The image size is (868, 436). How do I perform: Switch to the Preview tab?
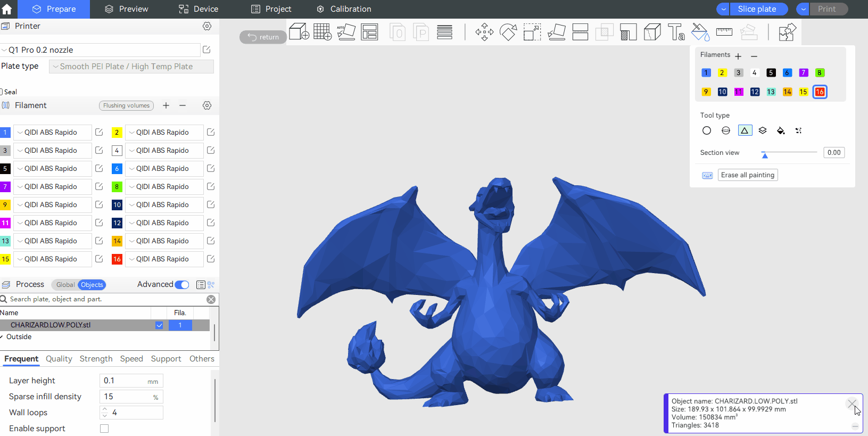127,9
